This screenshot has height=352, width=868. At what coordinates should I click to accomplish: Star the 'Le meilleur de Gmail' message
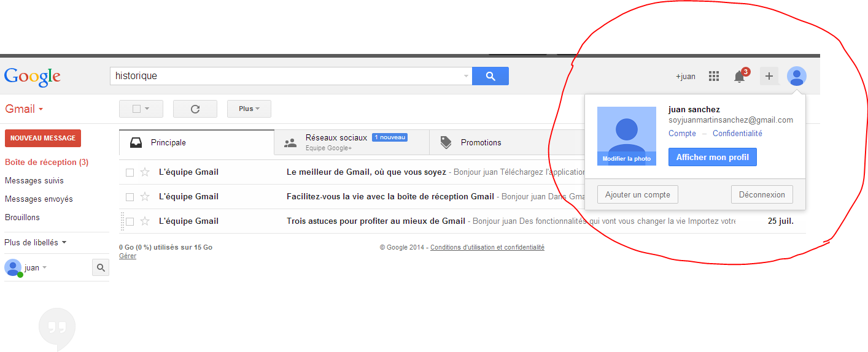[145, 172]
